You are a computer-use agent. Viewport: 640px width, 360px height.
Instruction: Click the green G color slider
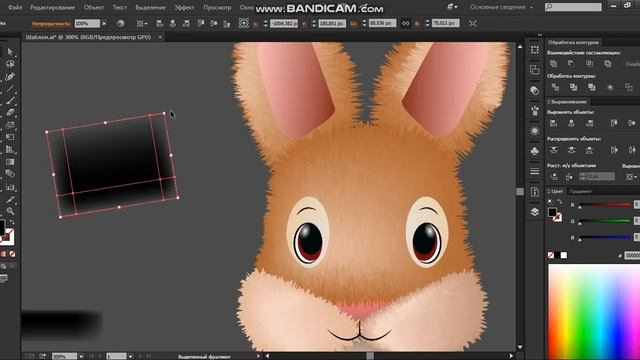pos(605,221)
